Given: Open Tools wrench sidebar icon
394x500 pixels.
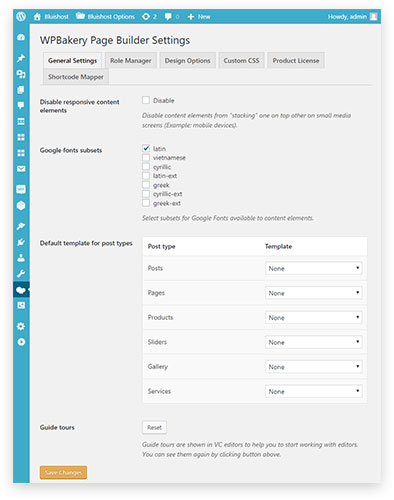Looking at the screenshot, I should pyautogui.click(x=21, y=274).
